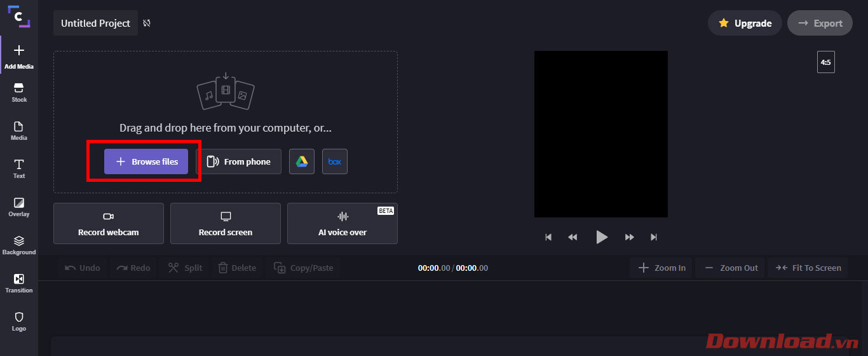Switch to the Add Media tab
Image resolution: width=868 pixels, height=356 pixels.
pyautogui.click(x=19, y=56)
